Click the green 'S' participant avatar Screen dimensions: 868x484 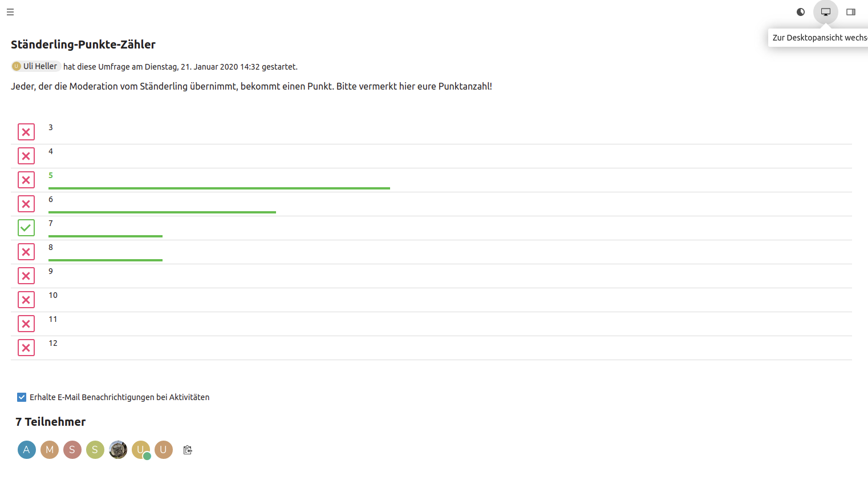point(95,450)
